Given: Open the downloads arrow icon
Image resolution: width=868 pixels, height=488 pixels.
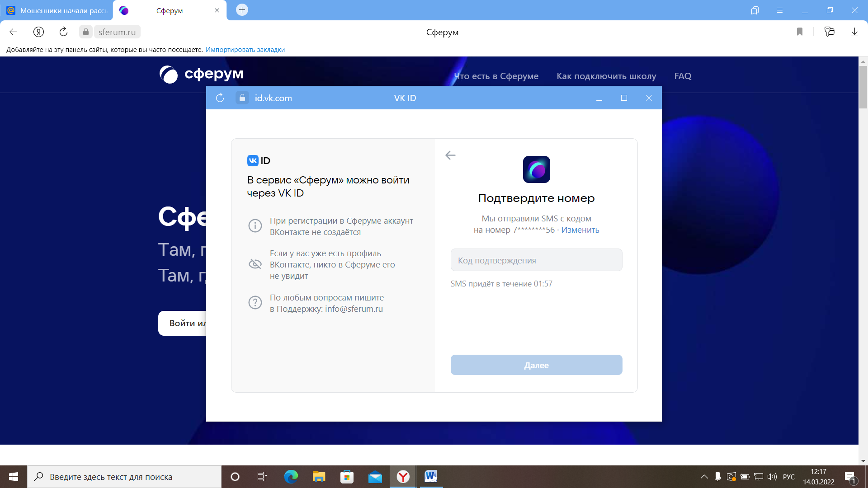Looking at the screenshot, I should [854, 32].
